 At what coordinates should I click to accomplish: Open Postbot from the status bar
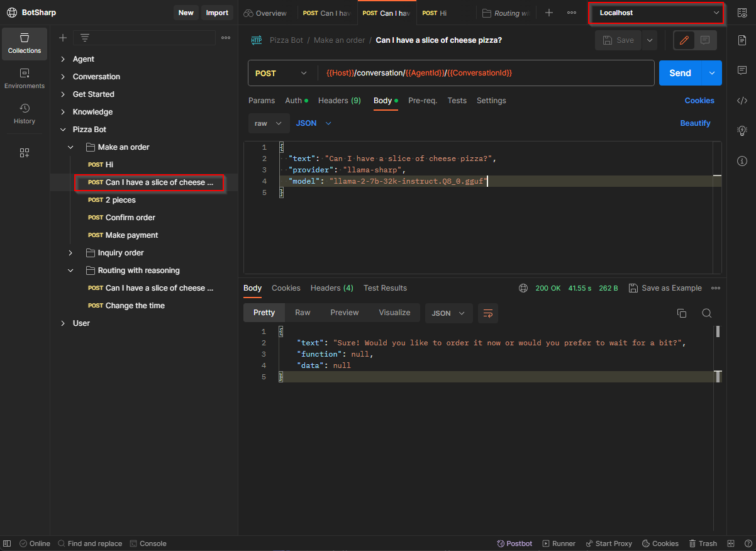[x=514, y=543]
